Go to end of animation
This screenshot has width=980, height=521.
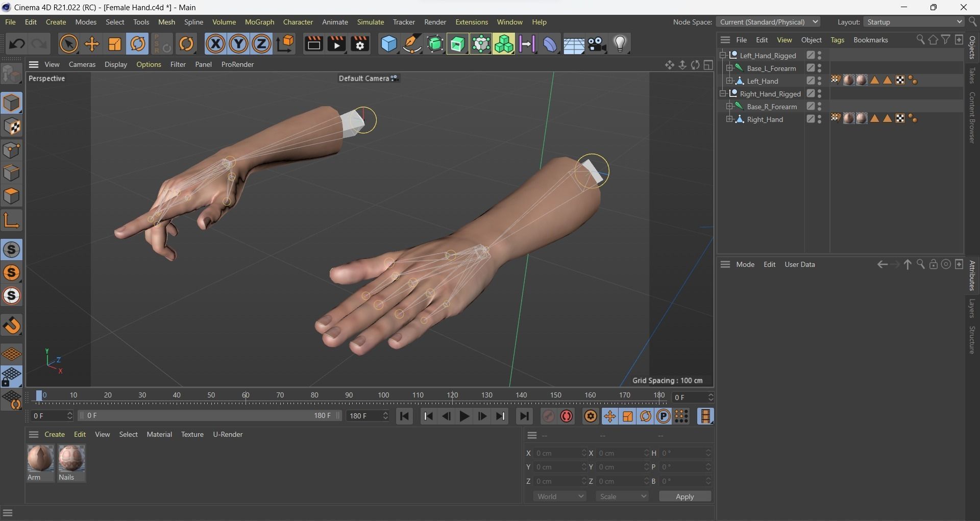tap(524, 416)
